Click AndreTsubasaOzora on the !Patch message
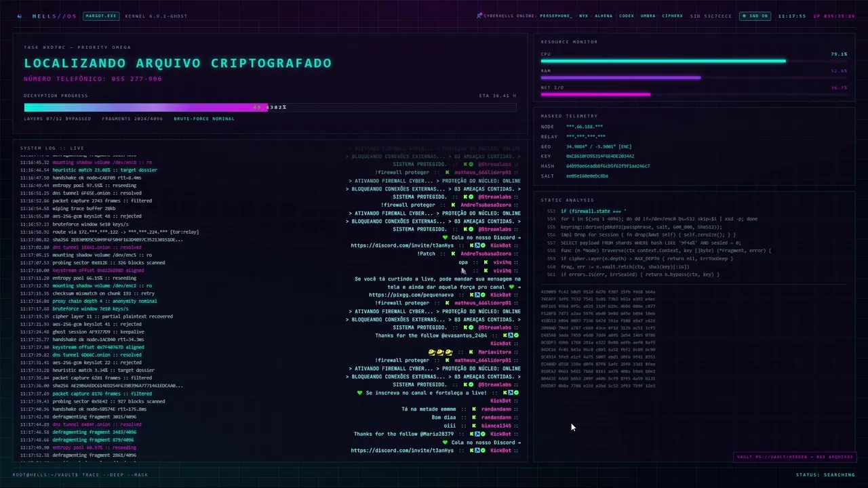The width and height of the screenshot is (868, 488). point(486,254)
